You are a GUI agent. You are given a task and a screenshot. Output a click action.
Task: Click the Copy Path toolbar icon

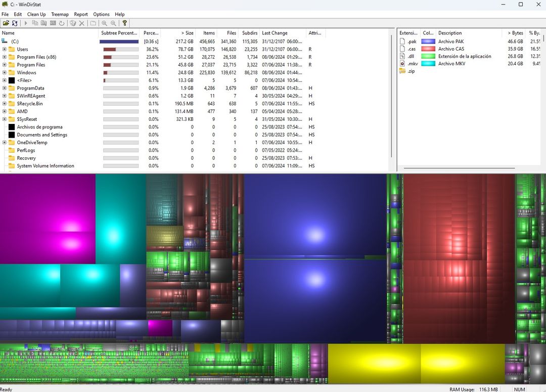click(35, 23)
